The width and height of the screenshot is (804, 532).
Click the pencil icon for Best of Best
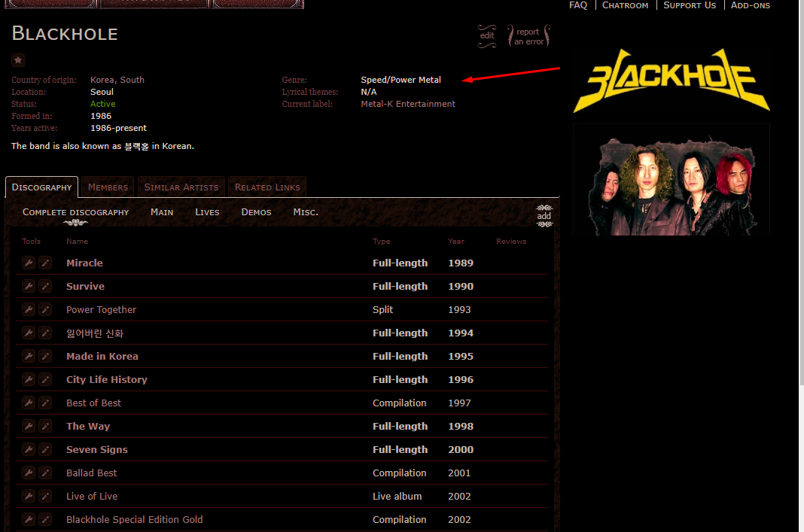(x=46, y=403)
